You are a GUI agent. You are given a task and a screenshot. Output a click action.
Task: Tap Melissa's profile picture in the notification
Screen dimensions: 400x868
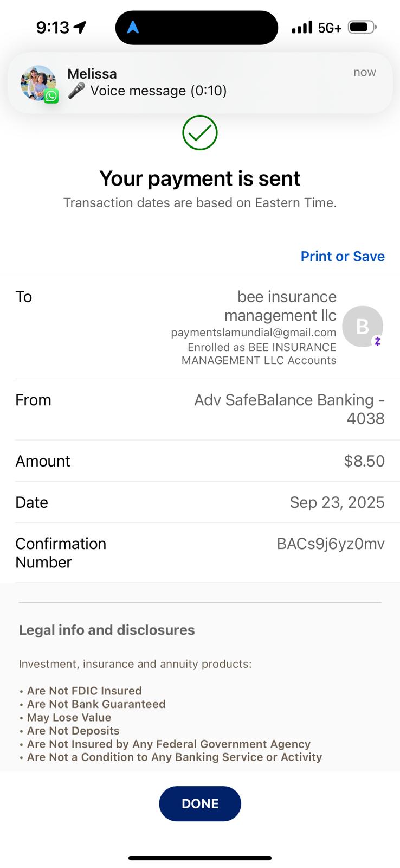[x=37, y=82]
